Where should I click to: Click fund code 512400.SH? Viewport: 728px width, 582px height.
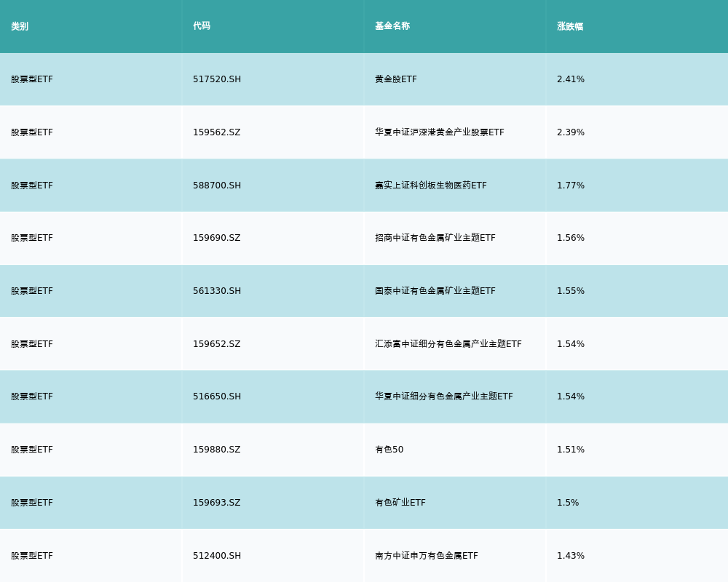click(217, 556)
